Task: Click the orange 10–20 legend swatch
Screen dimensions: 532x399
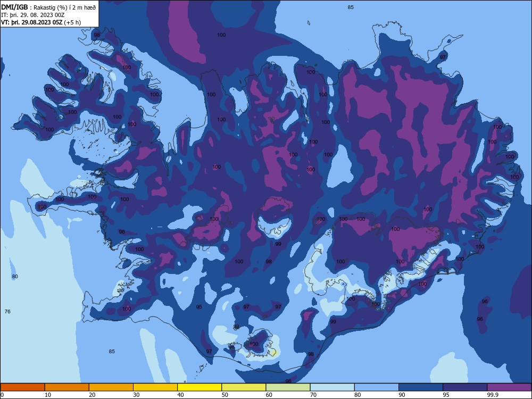Action: 67,387
